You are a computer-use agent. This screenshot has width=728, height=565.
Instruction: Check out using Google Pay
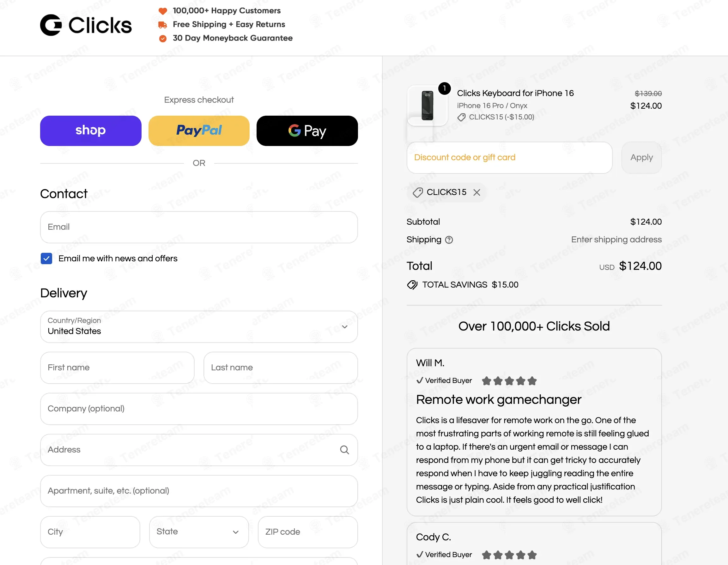click(307, 131)
